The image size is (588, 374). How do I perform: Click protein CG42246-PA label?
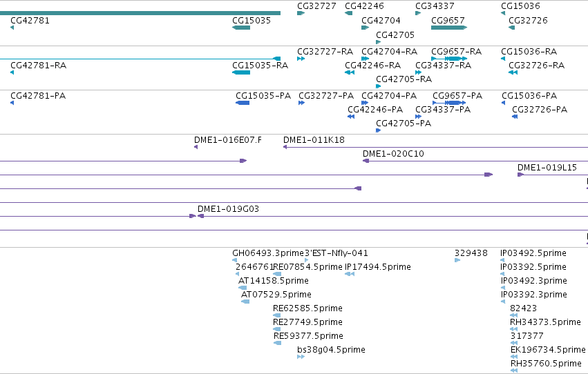375,109
